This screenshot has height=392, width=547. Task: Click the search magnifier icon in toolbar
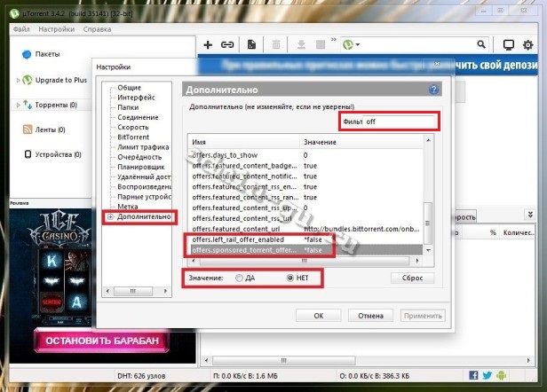pos(481,44)
